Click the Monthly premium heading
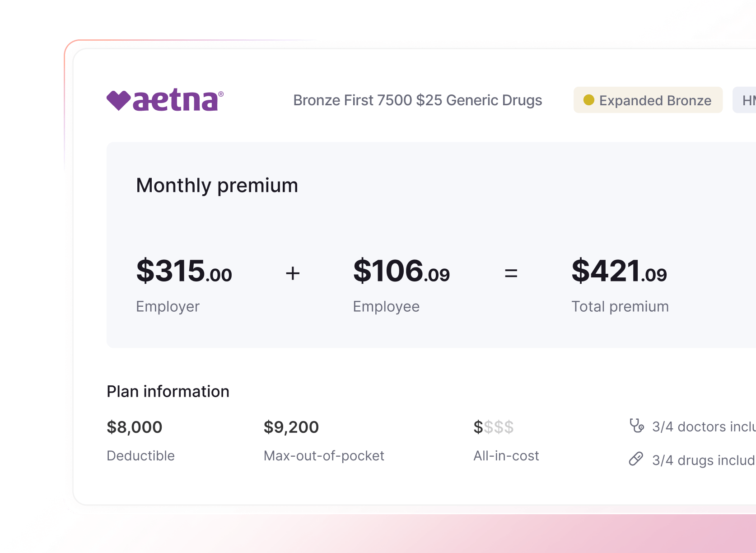The height and width of the screenshot is (553, 756). (x=217, y=185)
